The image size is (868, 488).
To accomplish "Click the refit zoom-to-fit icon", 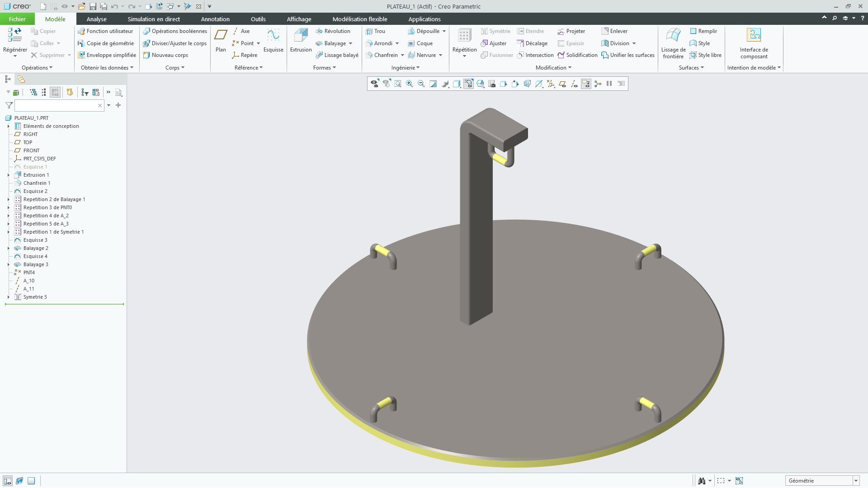I will click(398, 84).
